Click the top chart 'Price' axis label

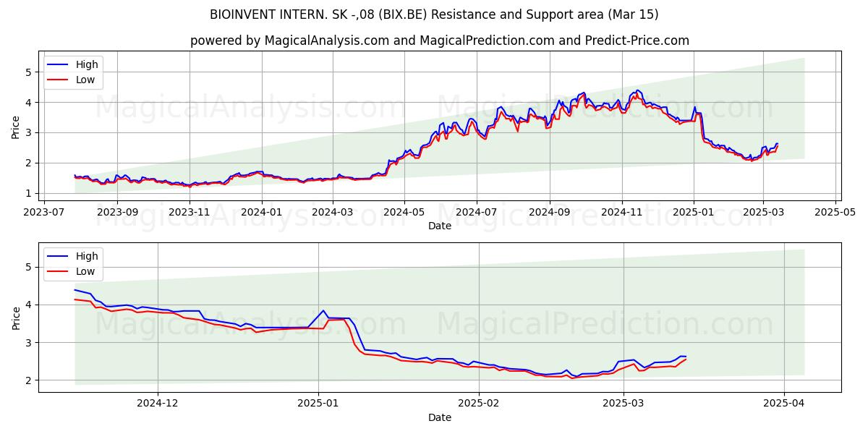(x=16, y=127)
